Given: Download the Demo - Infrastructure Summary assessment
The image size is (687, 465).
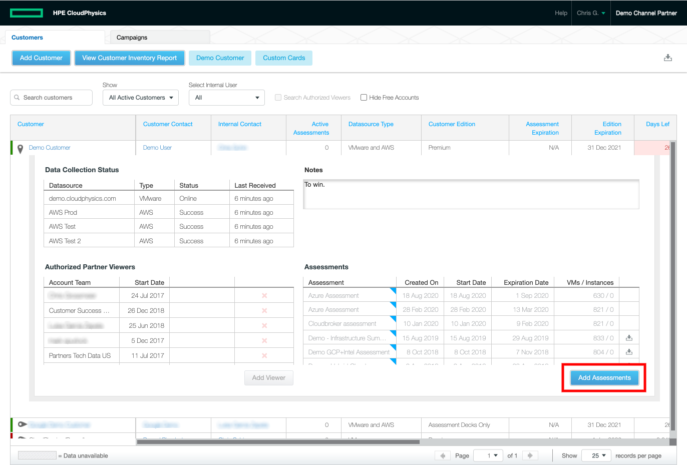Looking at the screenshot, I should click(629, 339).
